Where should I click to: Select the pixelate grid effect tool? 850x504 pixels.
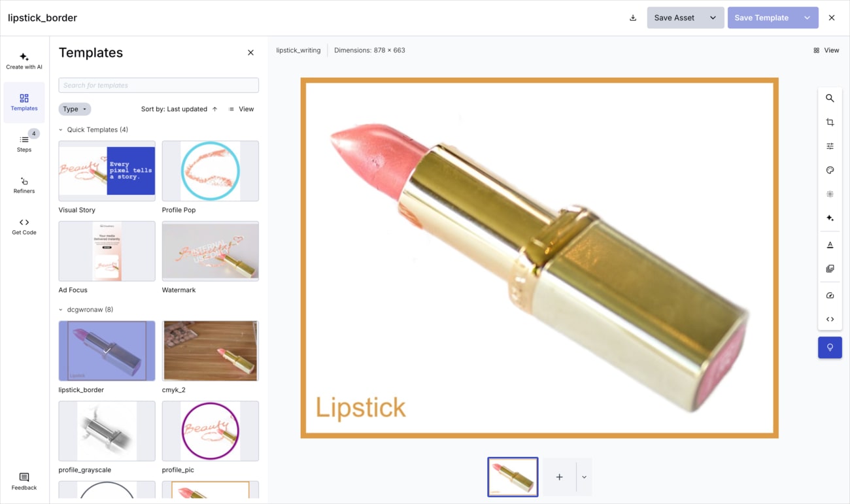[x=830, y=194]
